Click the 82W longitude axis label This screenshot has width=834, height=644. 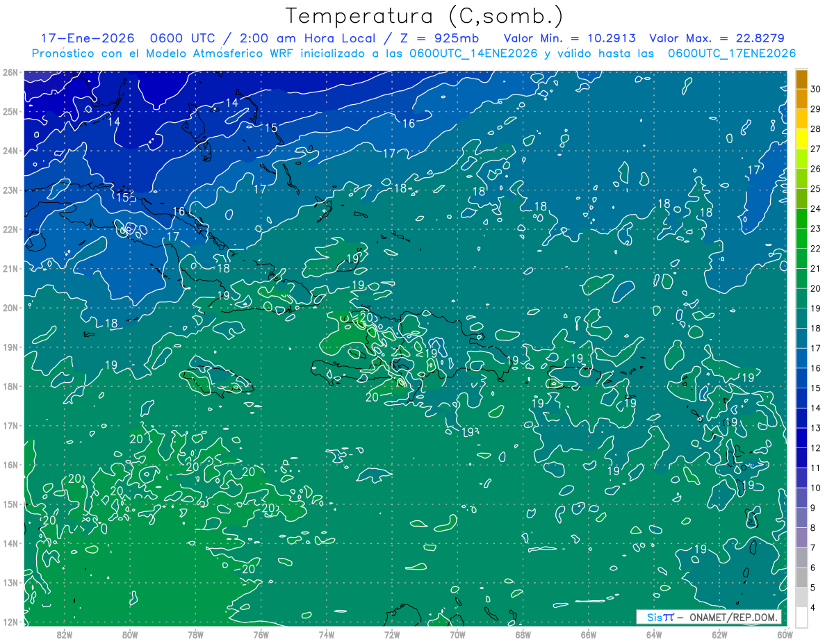click(65, 634)
